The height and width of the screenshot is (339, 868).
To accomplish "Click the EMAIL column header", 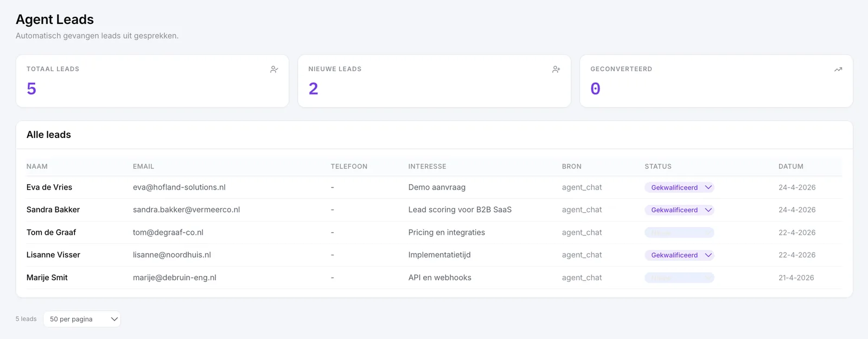I will (143, 166).
